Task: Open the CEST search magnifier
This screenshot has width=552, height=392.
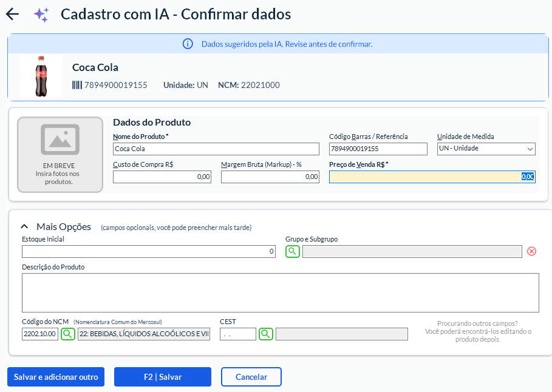Action: tap(266, 334)
